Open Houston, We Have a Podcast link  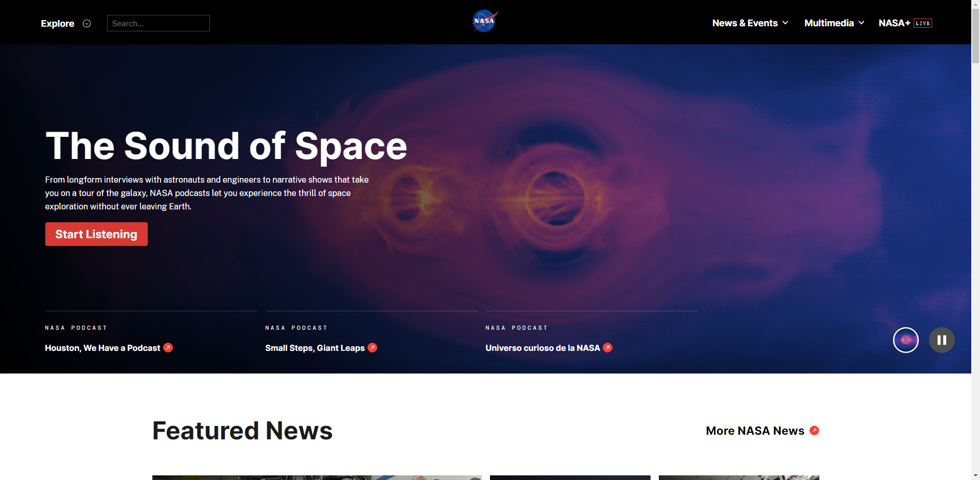[x=102, y=348]
